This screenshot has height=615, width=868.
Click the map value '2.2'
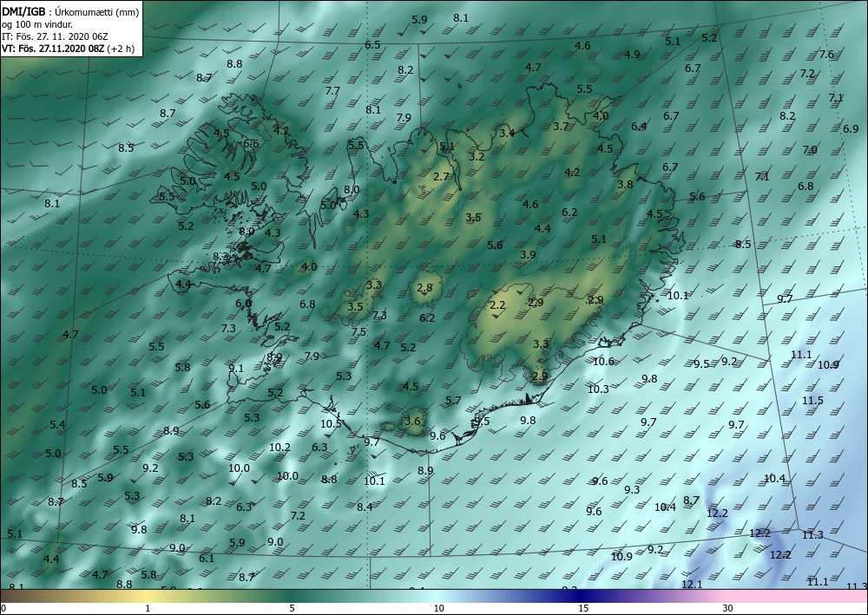pos(497,304)
